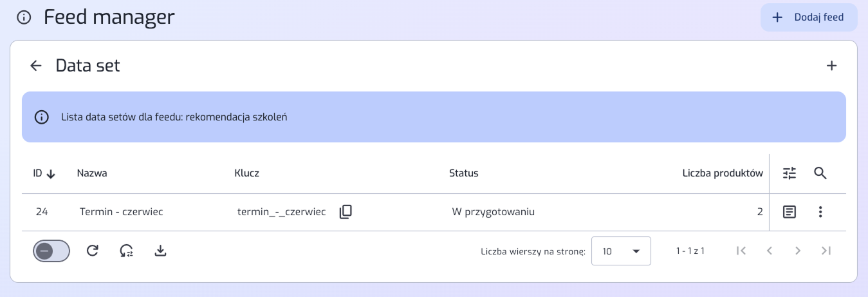Click the auto-refresh settings icon
The width and height of the screenshot is (868, 297).
[127, 251]
